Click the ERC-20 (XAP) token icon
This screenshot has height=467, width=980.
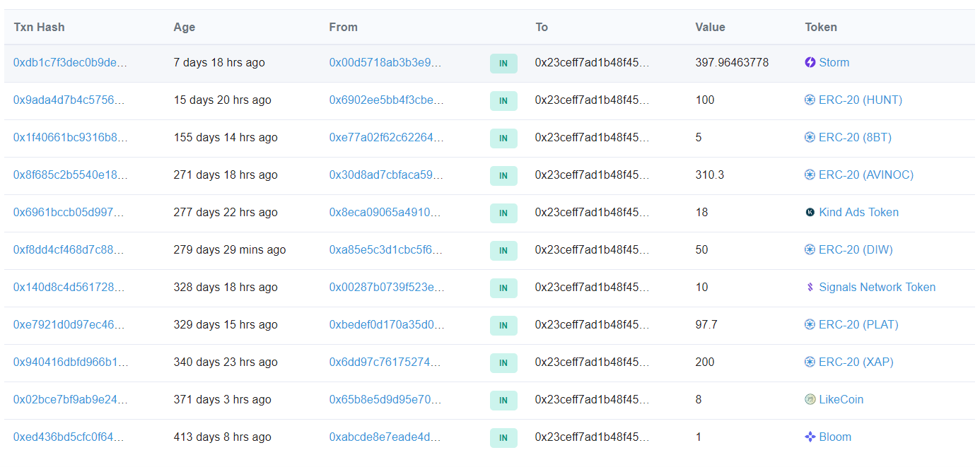[x=810, y=362]
